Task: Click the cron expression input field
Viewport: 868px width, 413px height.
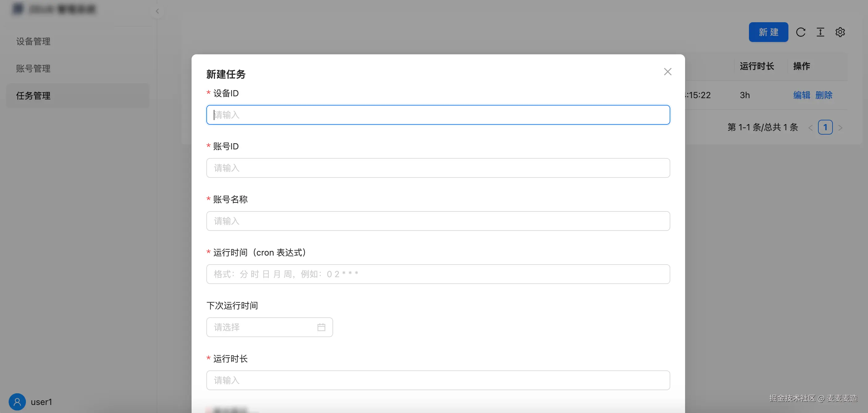Action: (x=438, y=274)
